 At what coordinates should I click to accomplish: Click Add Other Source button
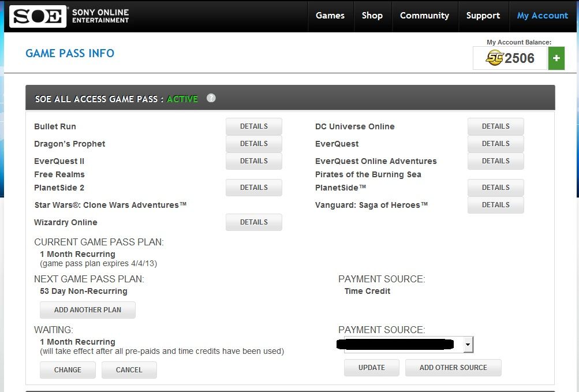pyautogui.click(x=453, y=368)
